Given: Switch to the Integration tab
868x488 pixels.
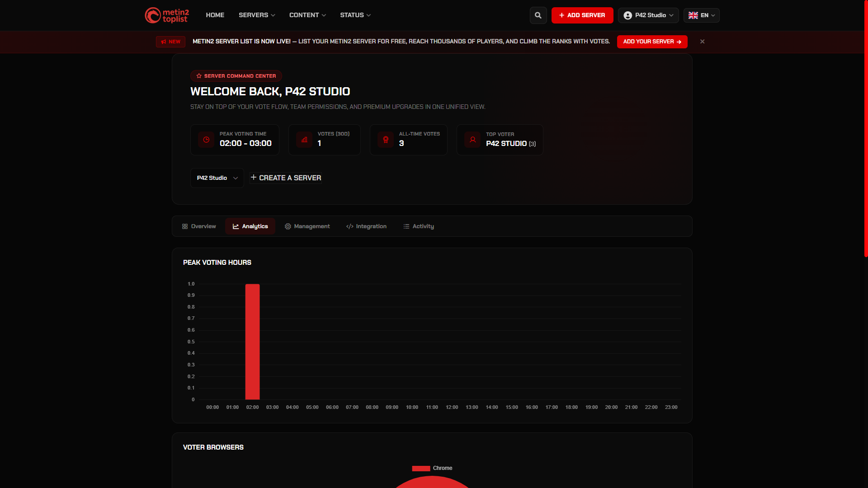Looking at the screenshot, I should tap(366, 226).
